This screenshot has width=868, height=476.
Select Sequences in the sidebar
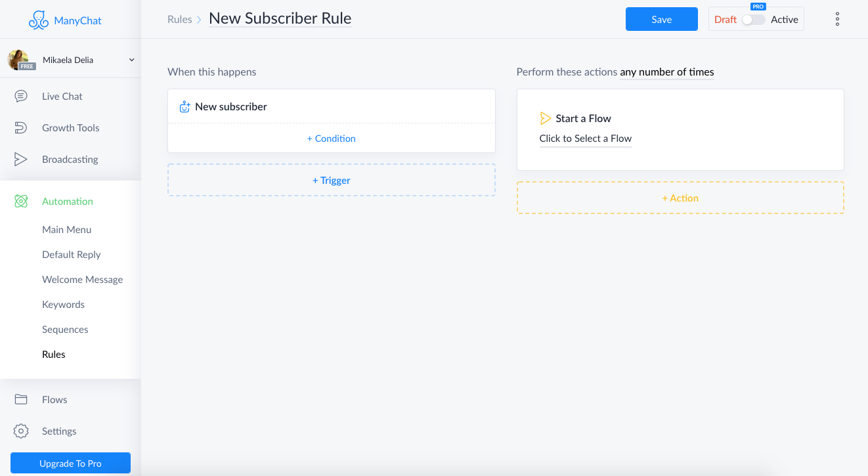coord(65,330)
